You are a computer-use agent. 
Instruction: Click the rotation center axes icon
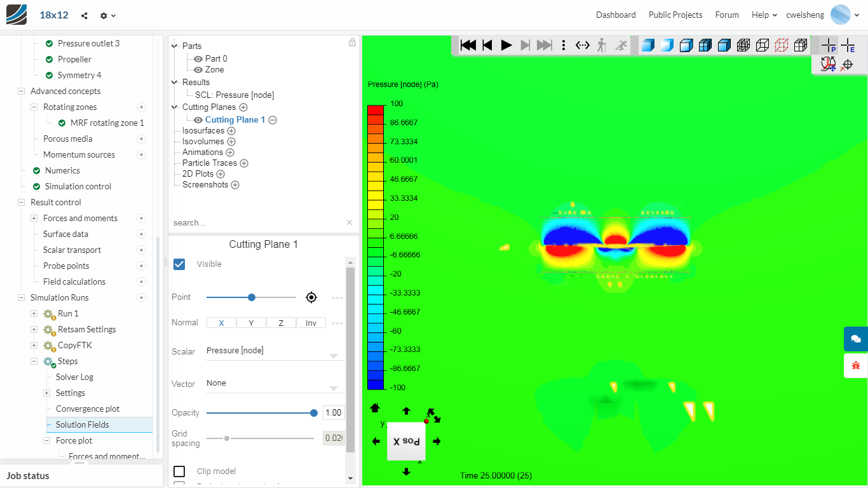click(828, 64)
